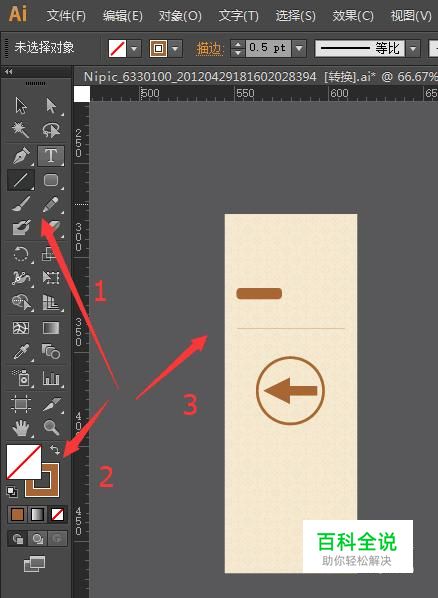Viewport: 438px width, 598px height.
Task: Select the Eyedropper tool
Action: [21, 352]
